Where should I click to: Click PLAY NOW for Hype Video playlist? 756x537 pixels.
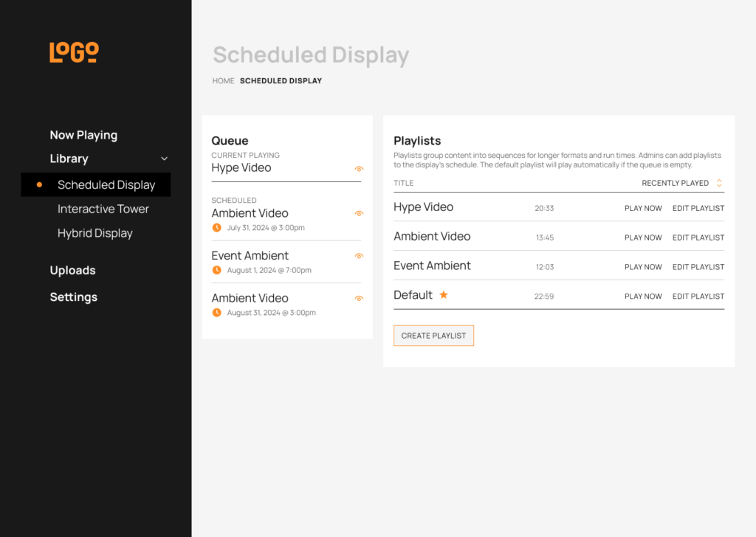[x=643, y=208]
